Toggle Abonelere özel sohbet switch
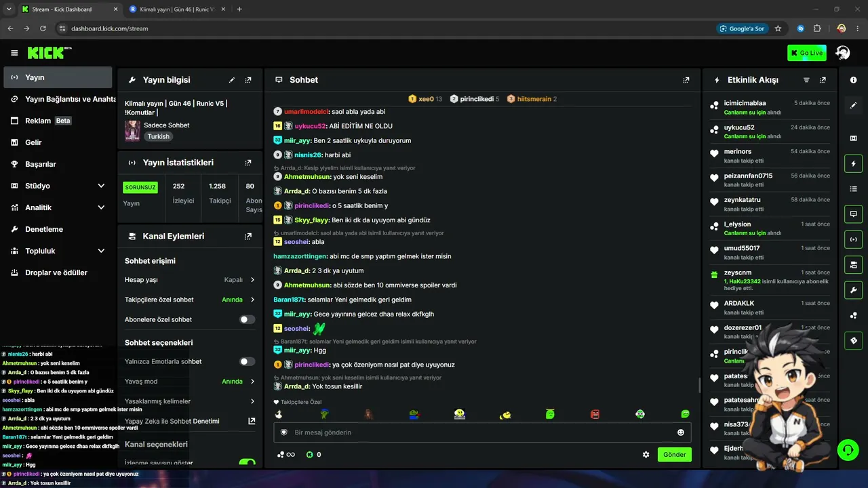 coord(248,319)
